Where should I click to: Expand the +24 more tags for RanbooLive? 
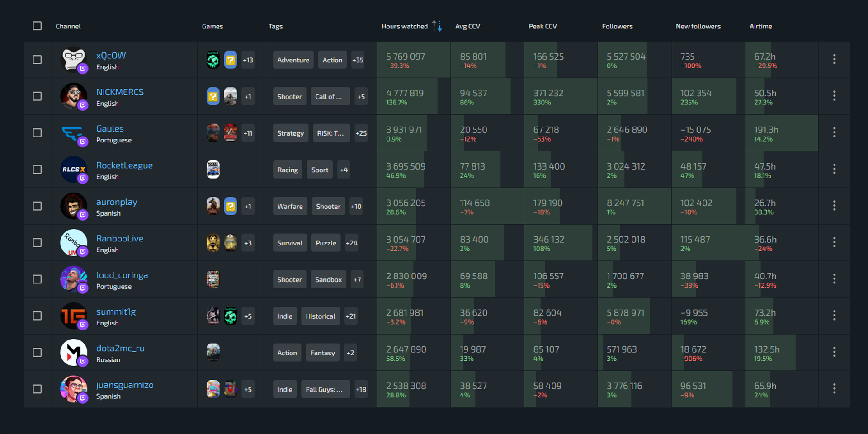[351, 243]
